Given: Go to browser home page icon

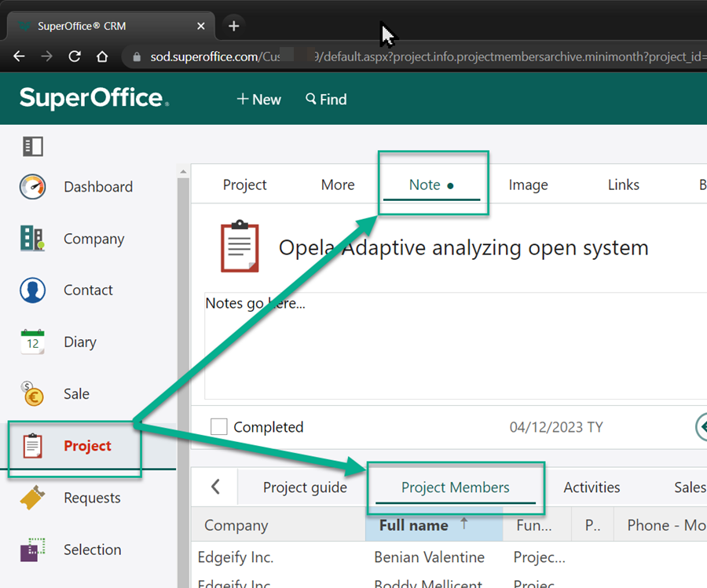Looking at the screenshot, I should tap(102, 57).
